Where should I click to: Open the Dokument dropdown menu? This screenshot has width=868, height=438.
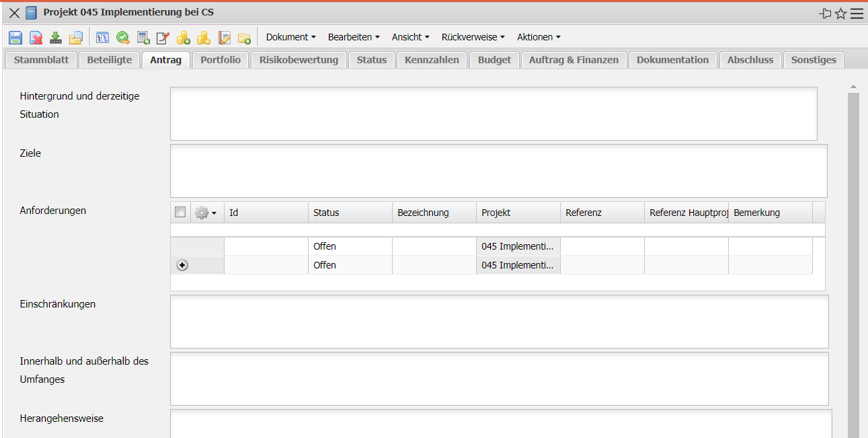point(290,37)
